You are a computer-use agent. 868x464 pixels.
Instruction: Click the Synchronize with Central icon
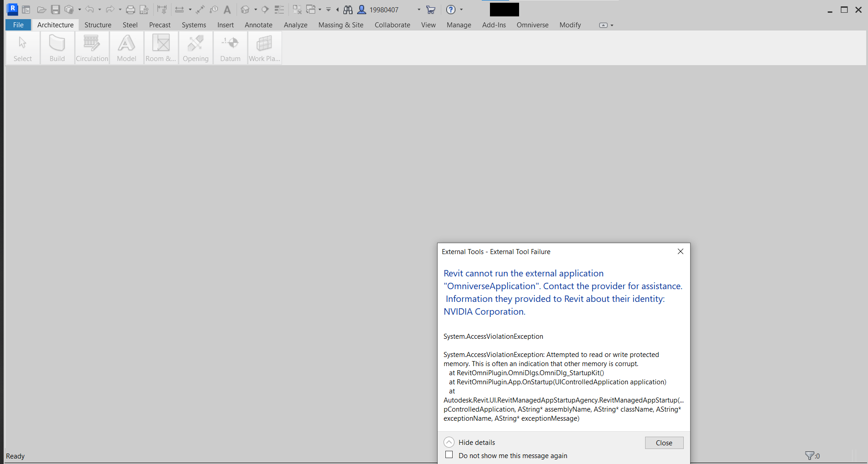(x=69, y=10)
